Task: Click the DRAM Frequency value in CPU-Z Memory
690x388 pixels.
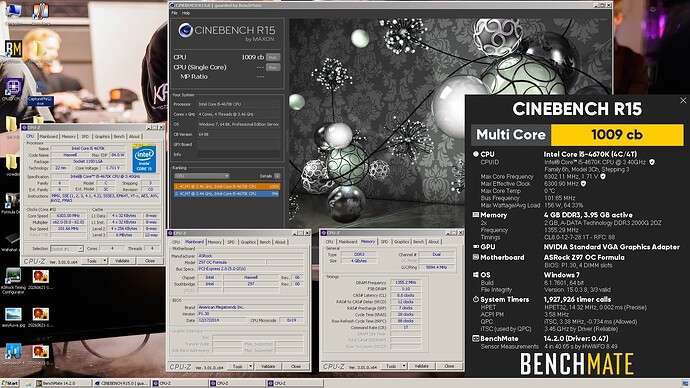Action: [x=405, y=282]
